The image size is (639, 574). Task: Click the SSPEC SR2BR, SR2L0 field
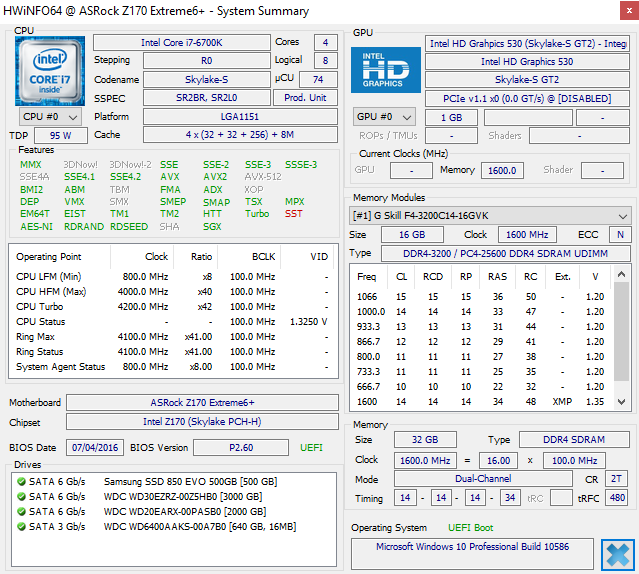pos(207,98)
